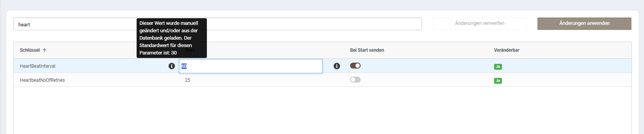Image resolution: width=644 pixels, height=134 pixels.
Task: Click the sort arrow next to Schlüssel
Action: click(x=45, y=50)
